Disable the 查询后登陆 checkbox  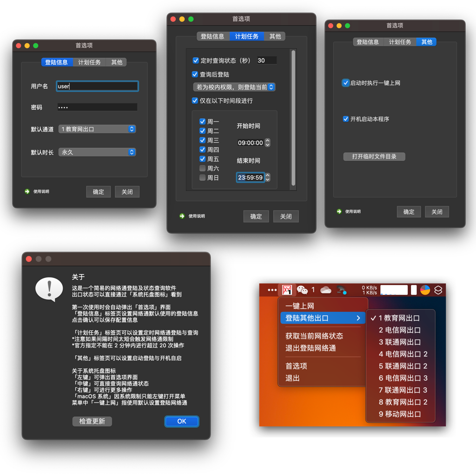(196, 73)
